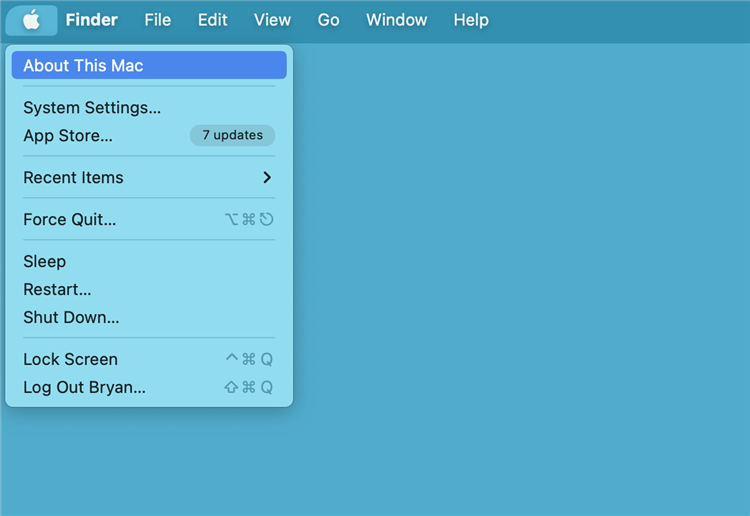Select Restart… from the menu
The width and height of the screenshot is (750, 516).
pos(149,289)
